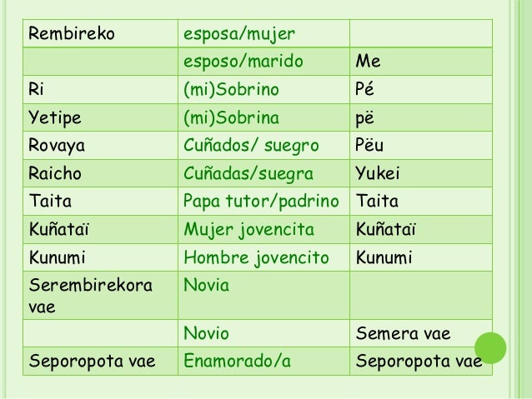The height and width of the screenshot is (399, 532).
Task: Select the Yetipe cell
Action: click(x=100, y=117)
